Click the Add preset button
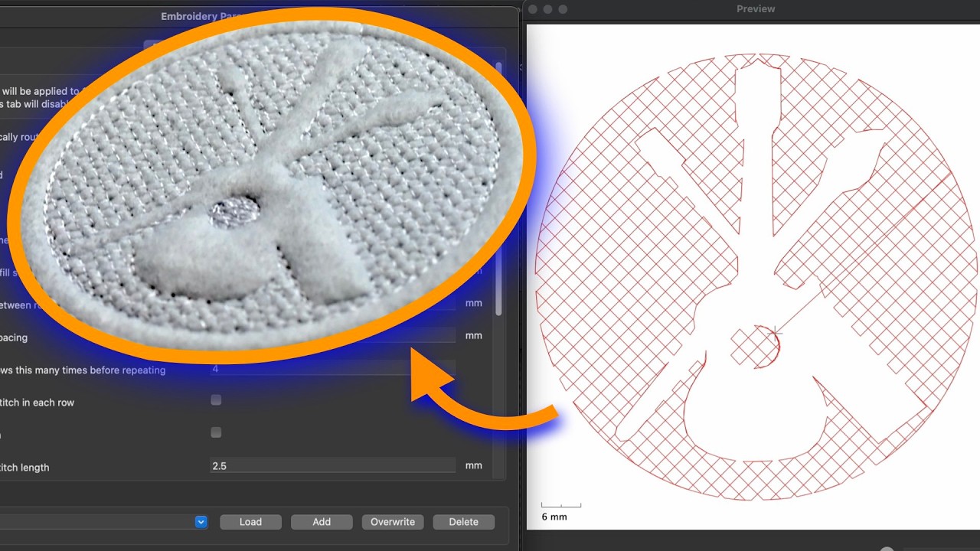The height and width of the screenshot is (551, 980). click(322, 522)
